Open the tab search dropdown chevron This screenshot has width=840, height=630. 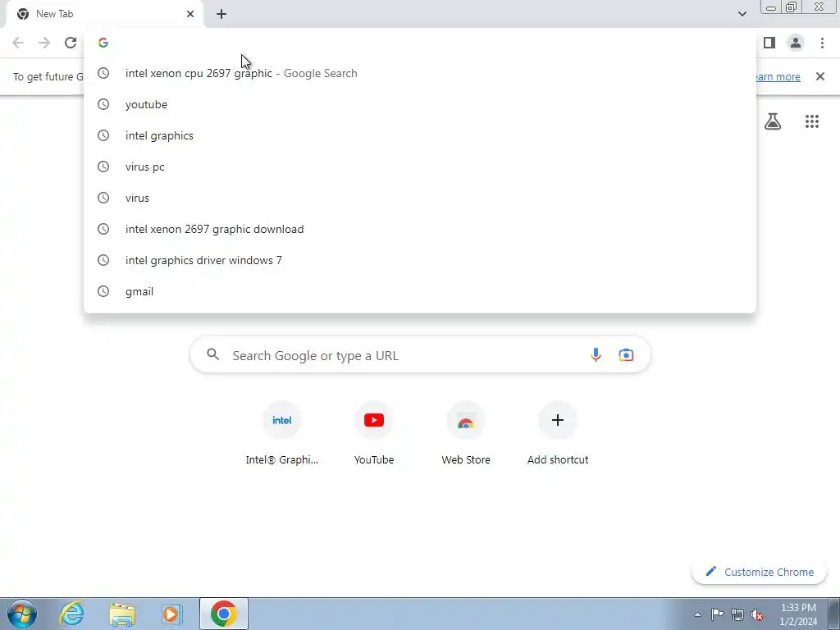tap(742, 14)
